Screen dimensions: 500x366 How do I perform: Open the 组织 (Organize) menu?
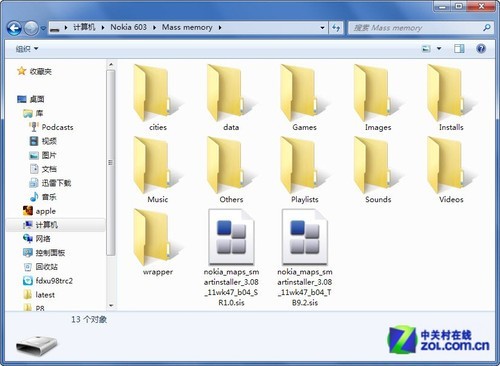pyautogui.click(x=27, y=49)
